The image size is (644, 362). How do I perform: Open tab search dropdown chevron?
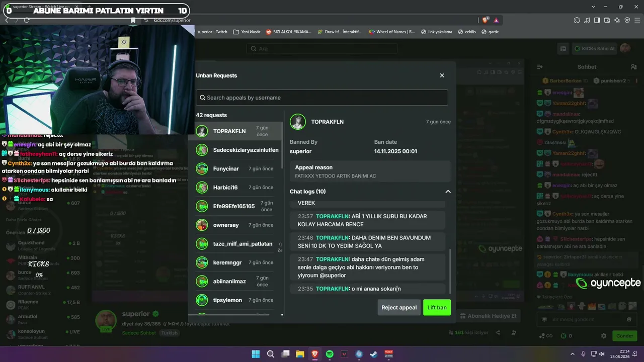pyautogui.click(x=594, y=7)
